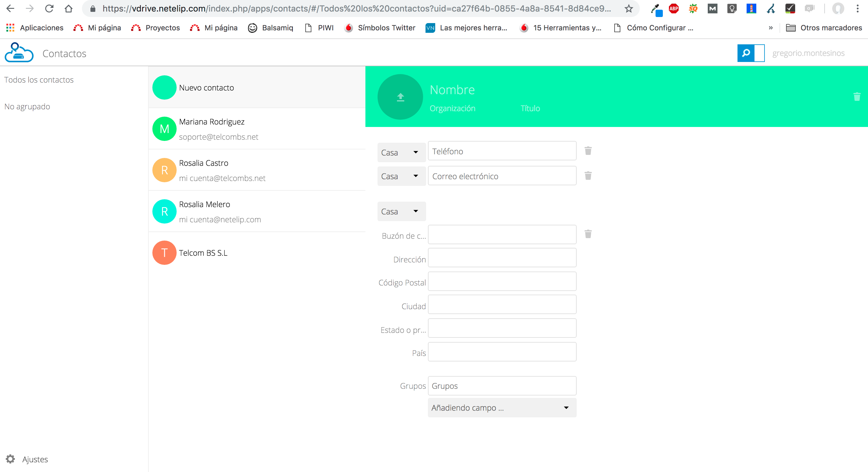Open Otros marcadores bookmarks folder
Screen dimensions: 868x472
[x=824, y=28]
